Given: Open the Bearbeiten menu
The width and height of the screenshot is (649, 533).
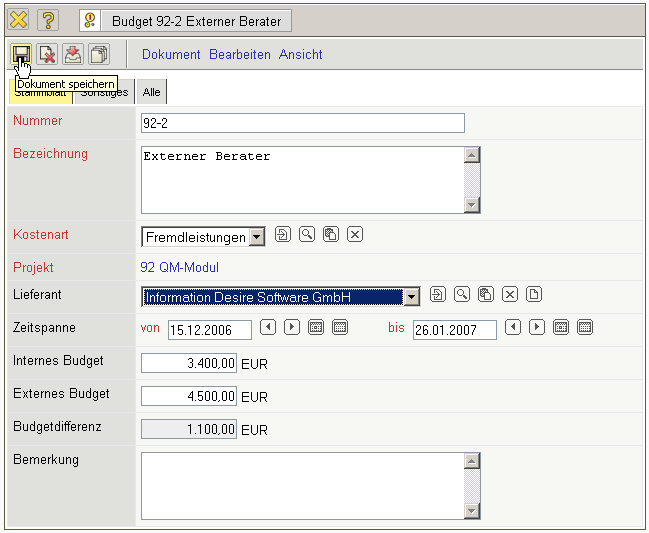Looking at the screenshot, I should click(x=240, y=55).
